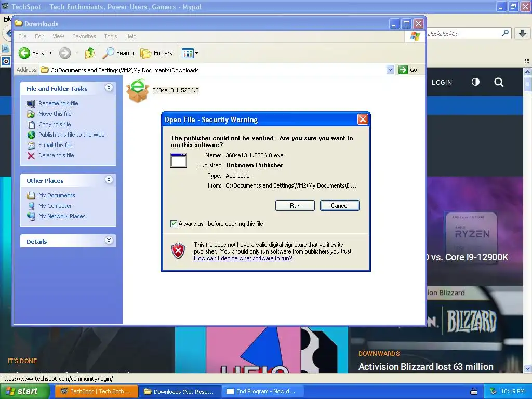This screenshot has height=399, width=532.
Task: Click the Ryzen vs. Core i9-12900K headline
Action: pyautogui.click(x=468, y=257)
